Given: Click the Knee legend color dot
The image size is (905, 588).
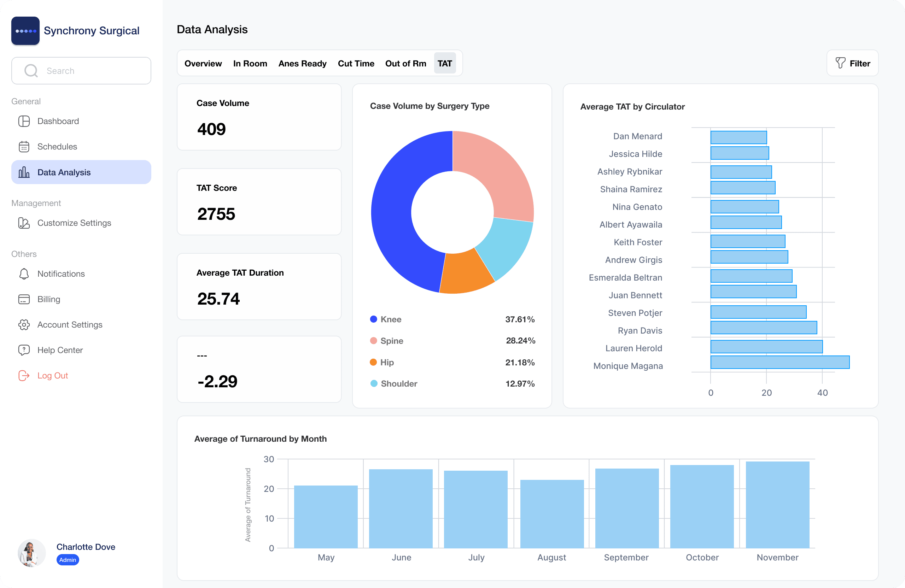Looking at the screenshot, I should point(373,319).
